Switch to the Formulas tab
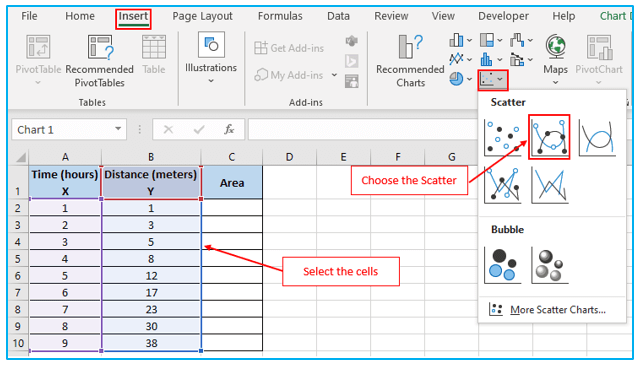Image resolution: width=640 pixels, height=366 pixels. [280, 16]
